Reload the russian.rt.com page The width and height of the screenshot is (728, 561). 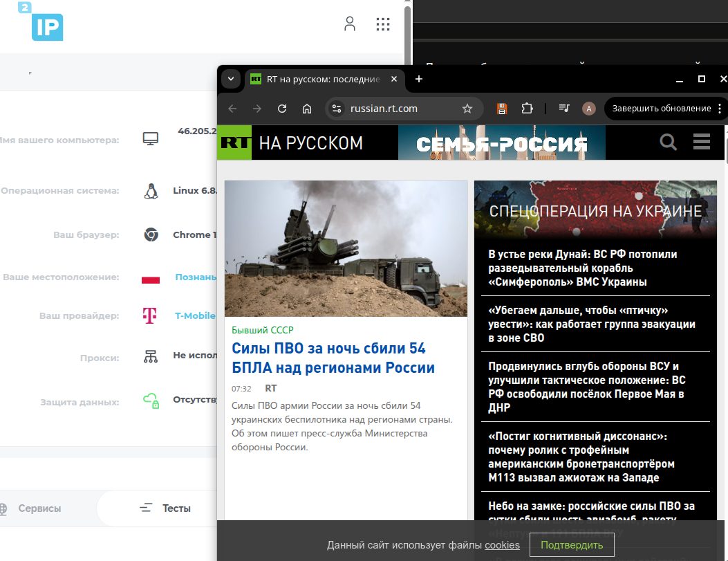coord(282,109)
